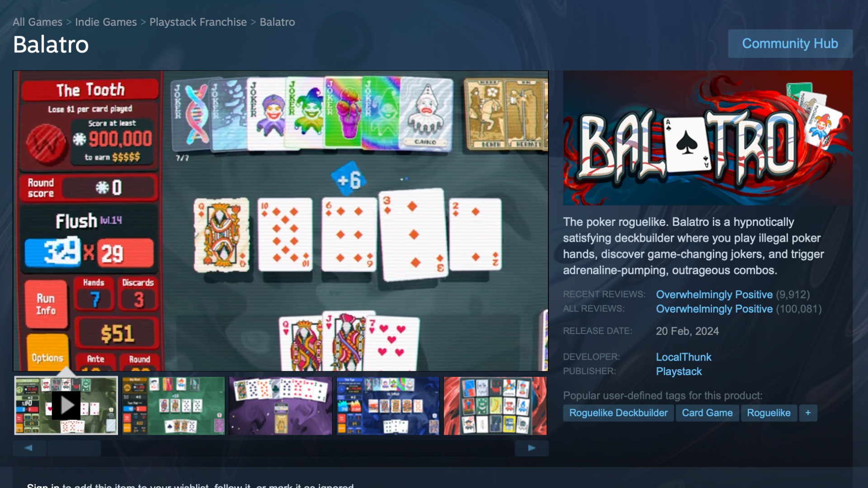Open the Community Hub
Image resolution: width=868 pixels, height=488 pixels.
click(790, 43)
